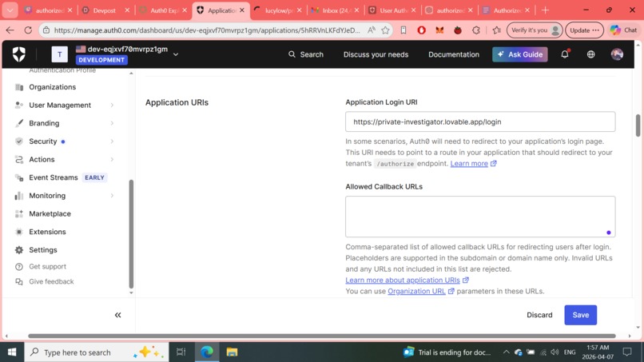Image resolution: width=644 pixels, height=362 pixels.
Task: Click the tenant avatar T tile
Action: point(60,54)
